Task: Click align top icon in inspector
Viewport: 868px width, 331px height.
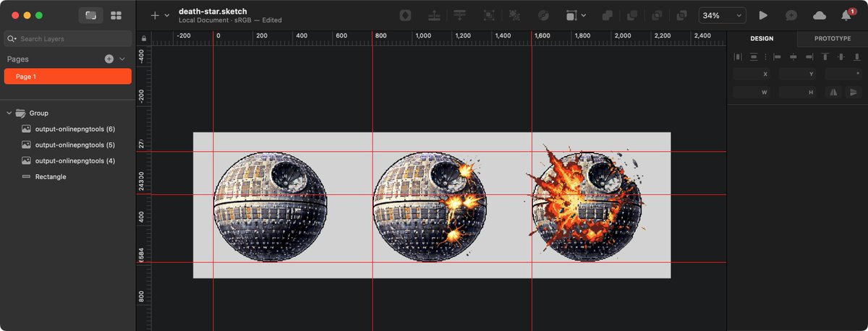Action: click(825, 56)
